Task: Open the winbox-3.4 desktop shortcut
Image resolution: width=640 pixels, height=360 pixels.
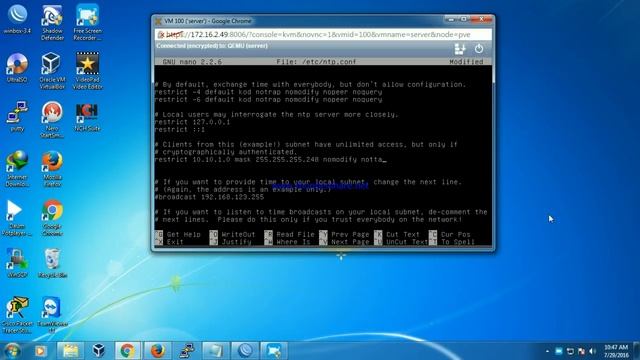Action: click(17, 19)
